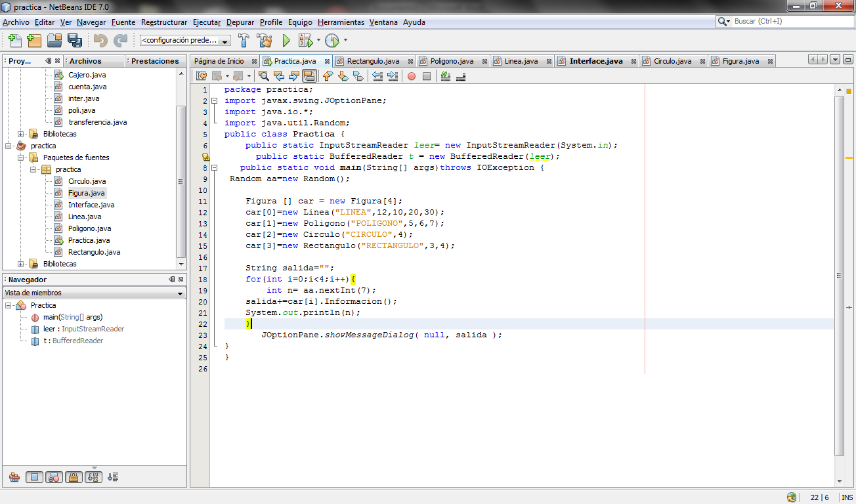Run the project with the green run icon
This screenshot has width=856, height=504.
pos(286,41)
